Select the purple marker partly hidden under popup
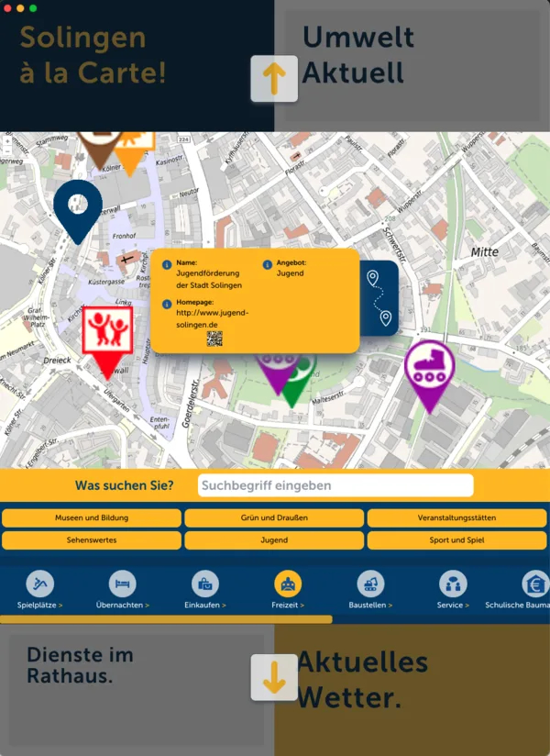 pos(276,372)
